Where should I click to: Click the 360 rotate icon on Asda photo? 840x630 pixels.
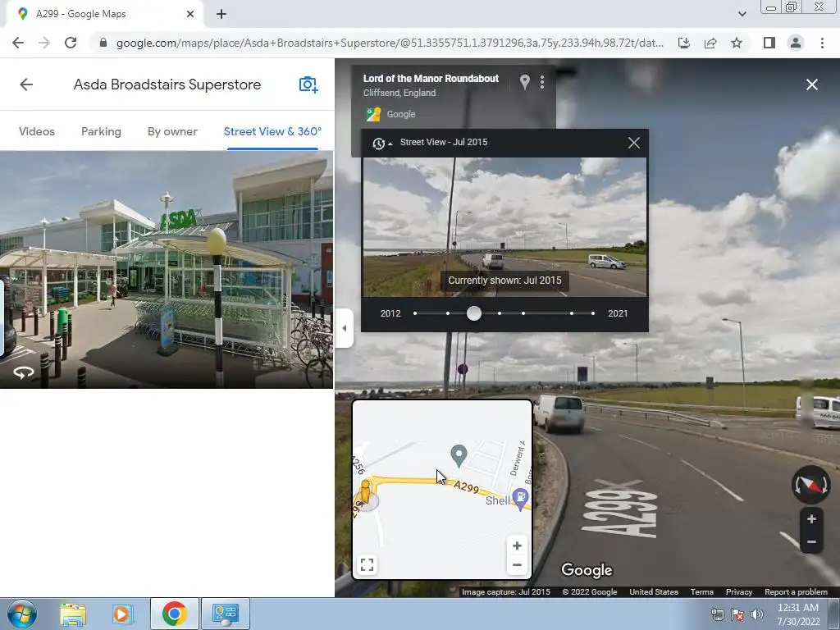coord(24,372)
